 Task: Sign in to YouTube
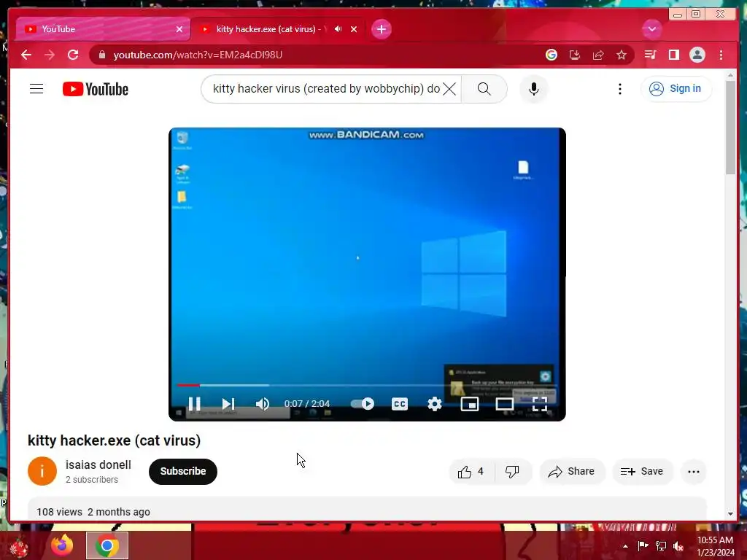pos(676,89)
